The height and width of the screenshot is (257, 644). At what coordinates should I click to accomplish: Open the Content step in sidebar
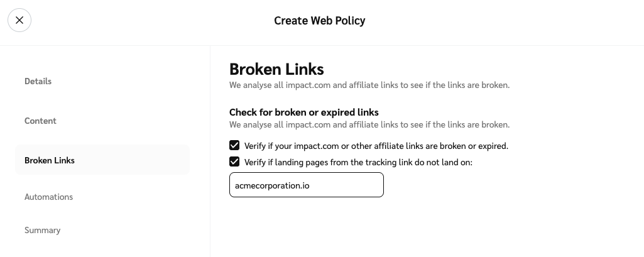point(40,121)
